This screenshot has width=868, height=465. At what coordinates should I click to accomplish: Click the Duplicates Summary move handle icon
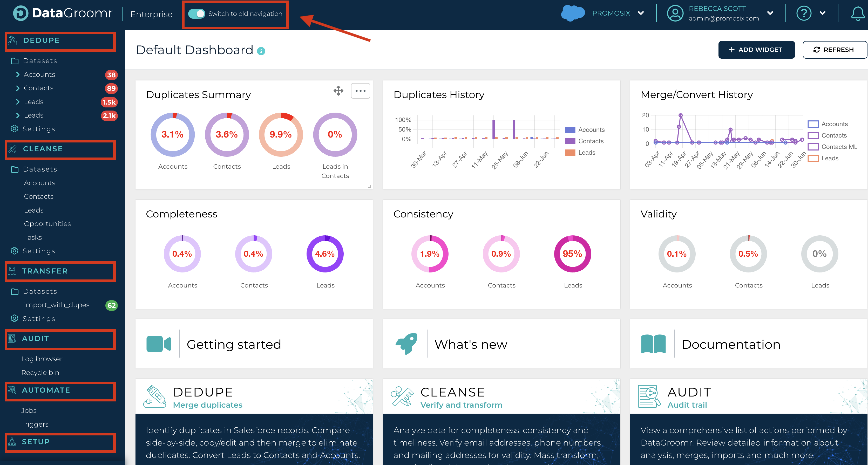[338, 91]
